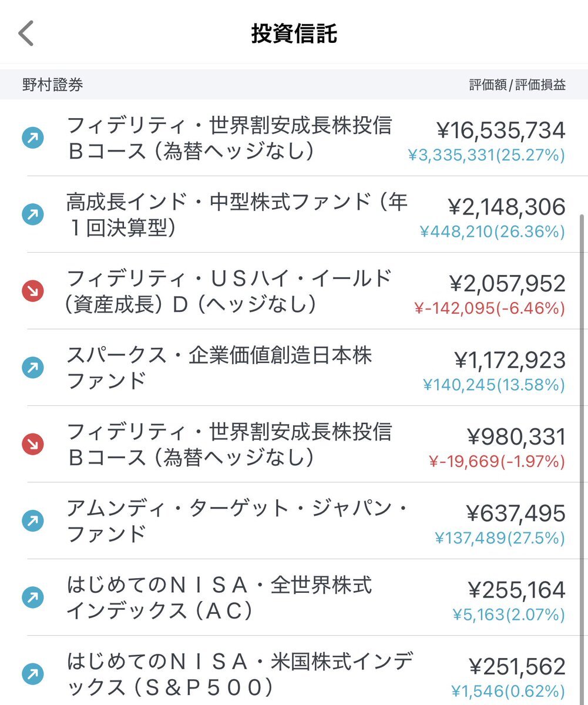This screenshot has height=705, width=588.
Task: Click red down-arrow icon for フィデリティ・USハイ・イールド
Action: (33, 291)
